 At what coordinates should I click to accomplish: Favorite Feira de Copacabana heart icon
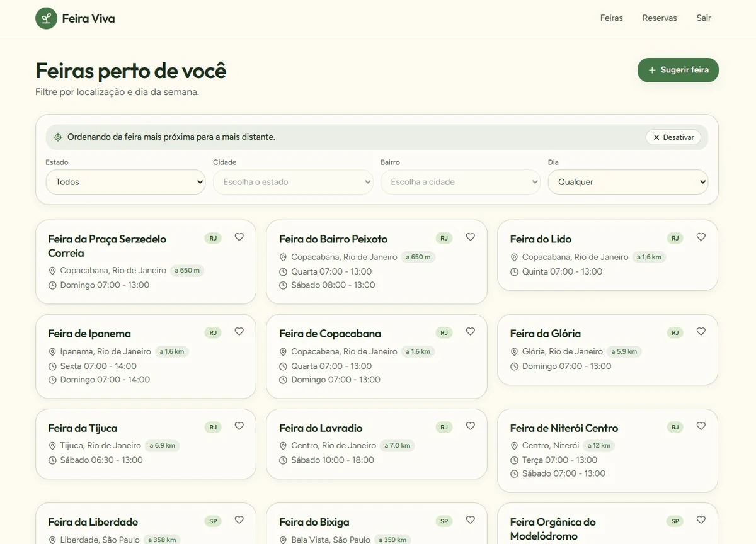click(x=471, y=332)
